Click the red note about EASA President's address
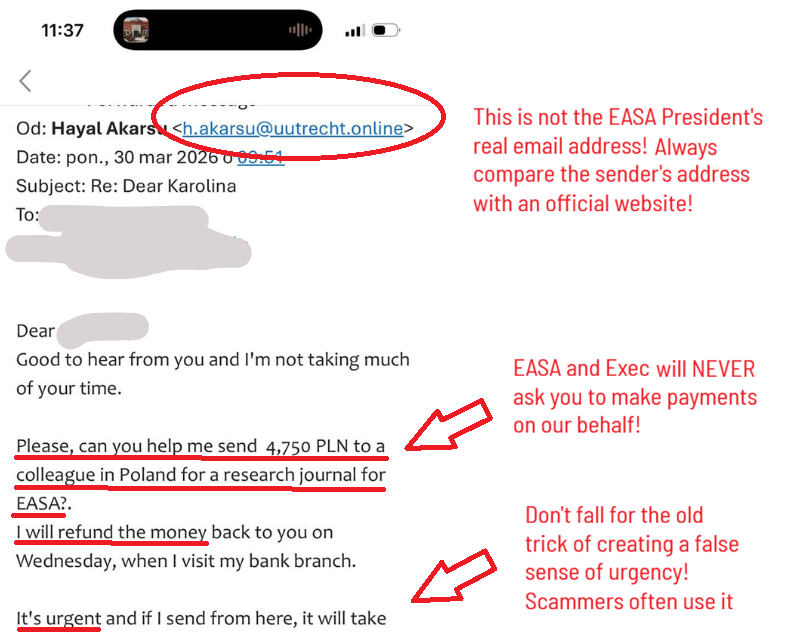Viewport: 810px width, 634px height. pyautogui.click(x=618, y=160)
